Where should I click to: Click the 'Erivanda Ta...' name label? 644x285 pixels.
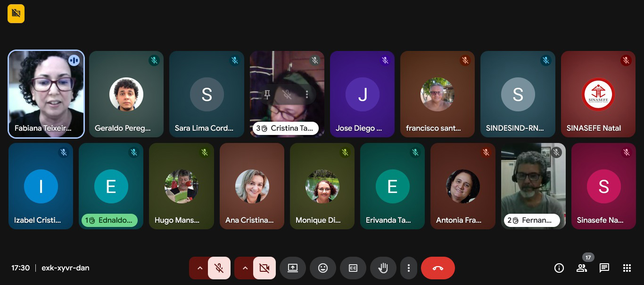pos(388,220)
